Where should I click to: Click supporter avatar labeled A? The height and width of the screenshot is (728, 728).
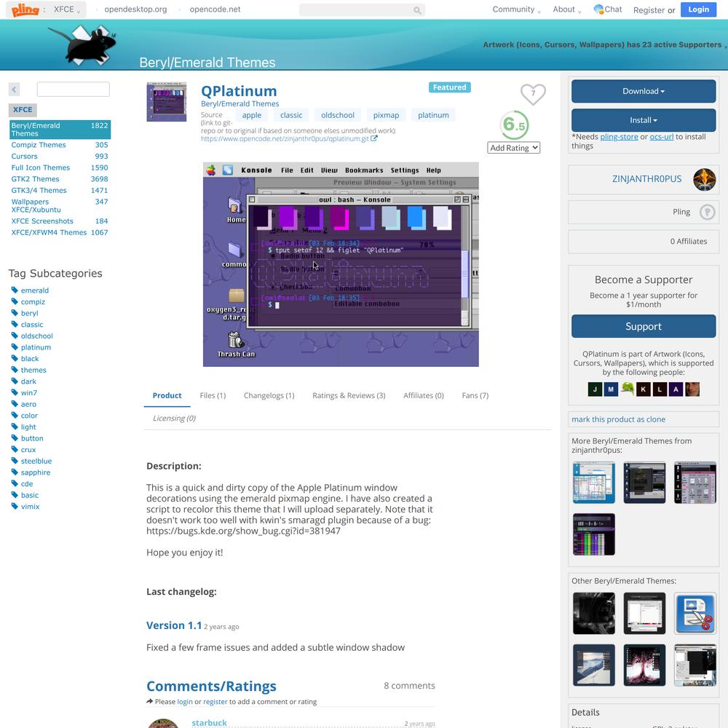coord(676,389)
